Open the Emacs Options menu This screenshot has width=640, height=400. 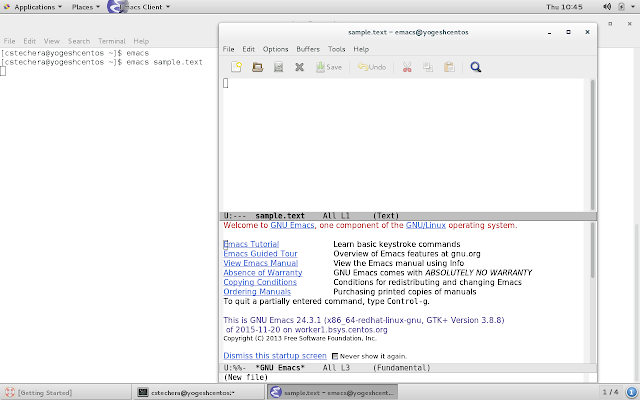(276, 49)
